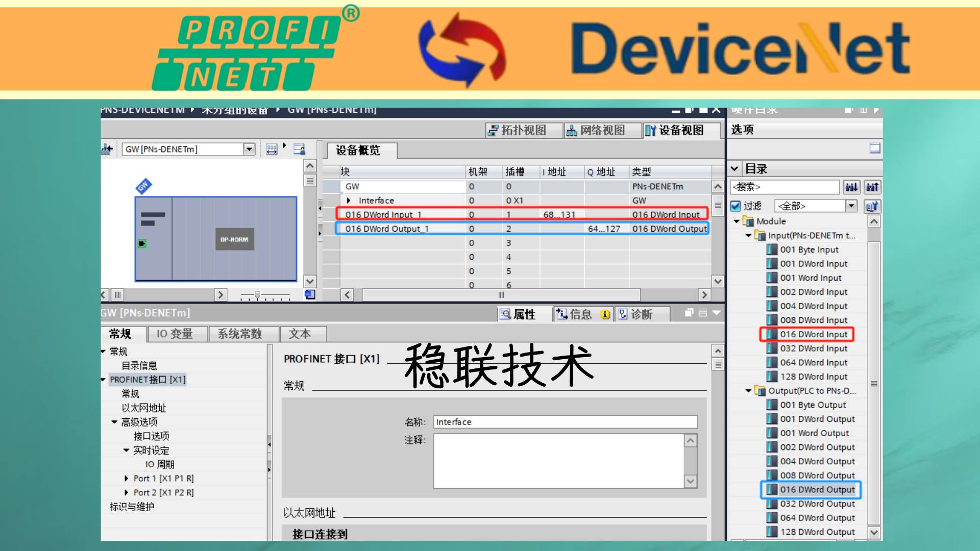
Task: Collapse the Output(PLC to PNs-D...) folder
Action: pyautogui.click(x=748, y=391)
